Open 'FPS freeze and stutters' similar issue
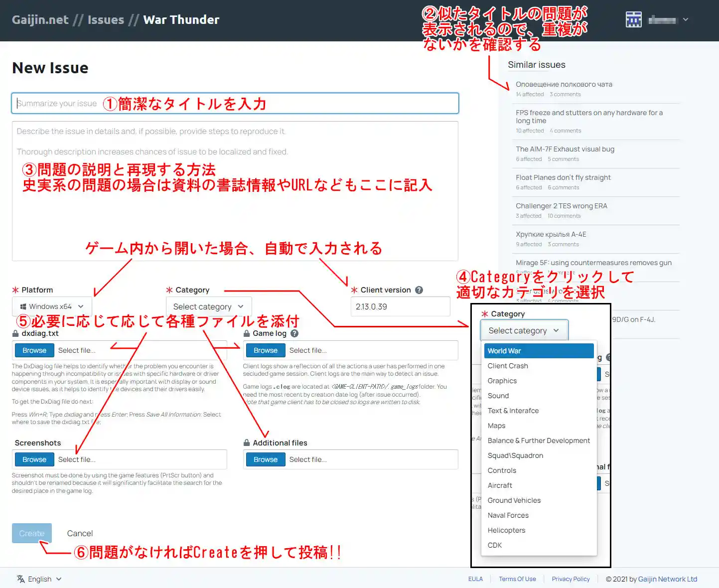Viewport: 719px width, 588px height. (589, 117)
